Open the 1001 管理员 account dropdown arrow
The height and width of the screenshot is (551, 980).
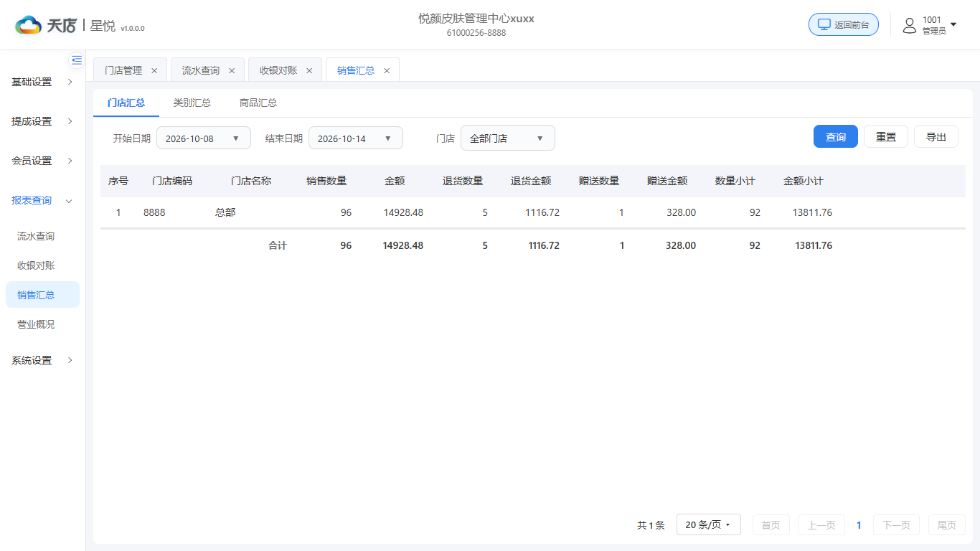coord(953,24)
